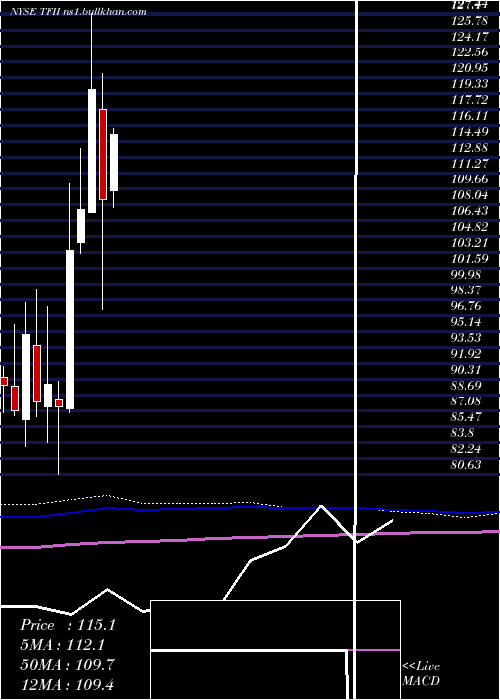Click the NYSE TFII ns1.bullkhan.com chart title
Screen dimensions: 500x700
(x=79, y=12)
